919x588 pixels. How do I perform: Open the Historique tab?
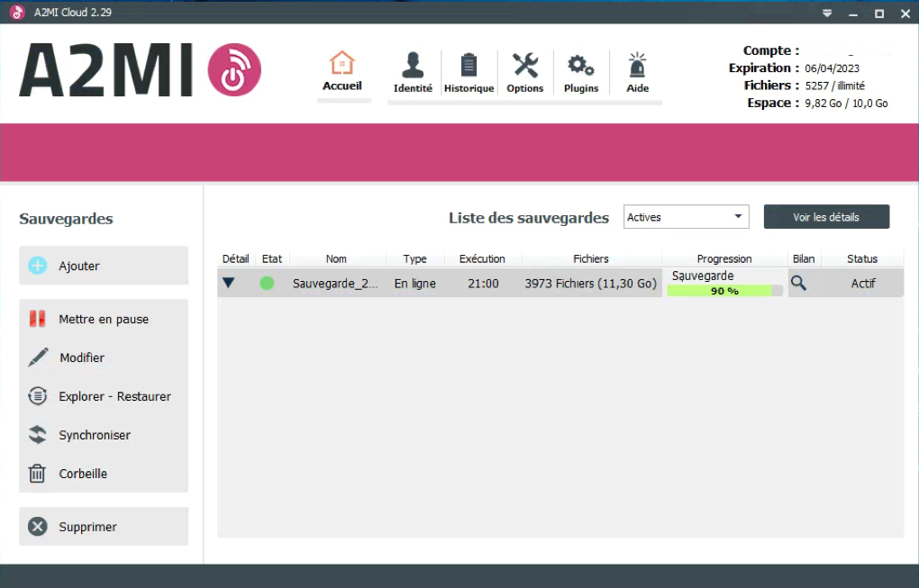click(469, 73)
